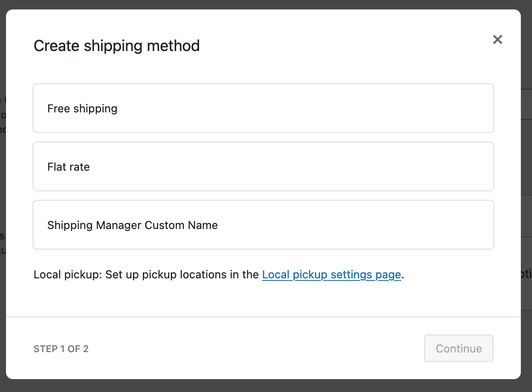Click empty space in Flat rate card
This screenshot has width=532, height=392.
click(x=343, y=166)
